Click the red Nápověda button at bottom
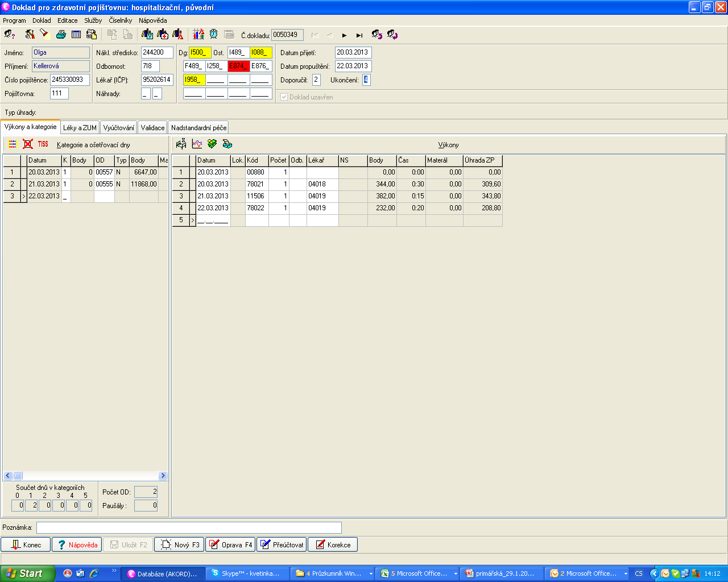This screenshot has width=728, height=582. pyautogui.click(x=77, y=544)
